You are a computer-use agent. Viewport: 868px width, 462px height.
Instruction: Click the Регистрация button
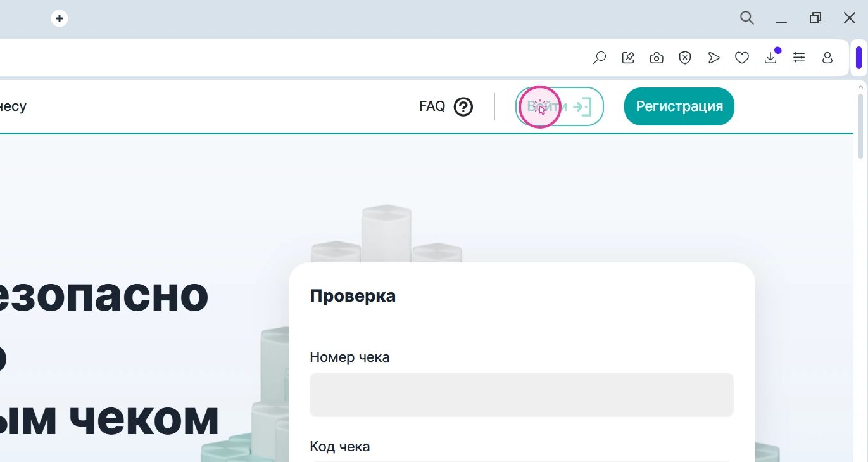click(679, 106)
